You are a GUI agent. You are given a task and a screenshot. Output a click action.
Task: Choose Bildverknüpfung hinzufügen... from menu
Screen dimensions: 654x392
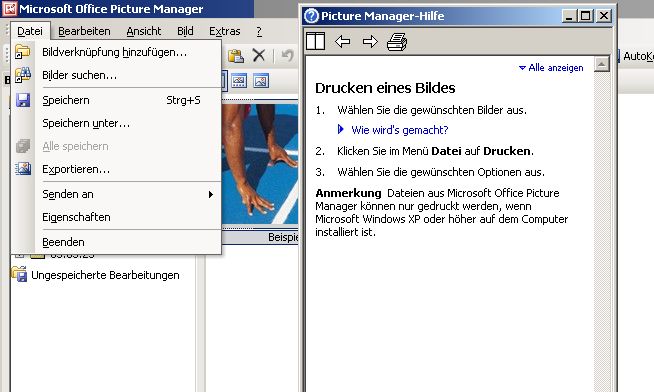[117, 52]
